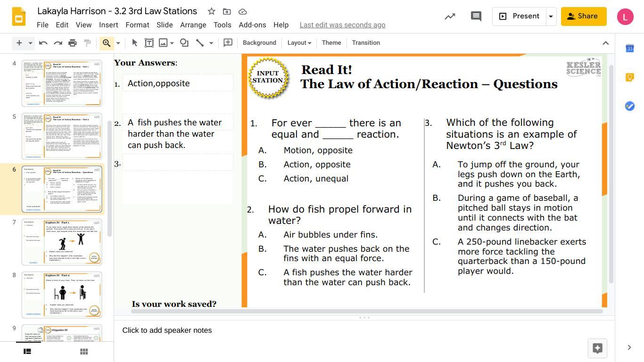
Task: Open the Theme panel
Action: point(331,43)
